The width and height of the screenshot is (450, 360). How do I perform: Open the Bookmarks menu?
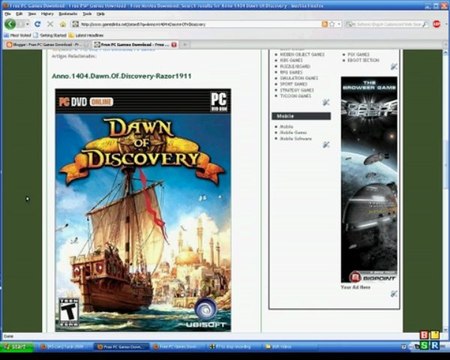68,14
